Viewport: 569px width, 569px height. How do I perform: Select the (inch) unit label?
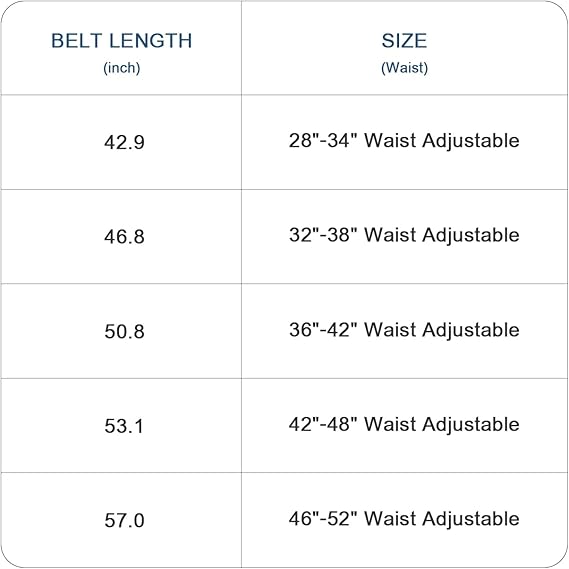coord(122,68)
